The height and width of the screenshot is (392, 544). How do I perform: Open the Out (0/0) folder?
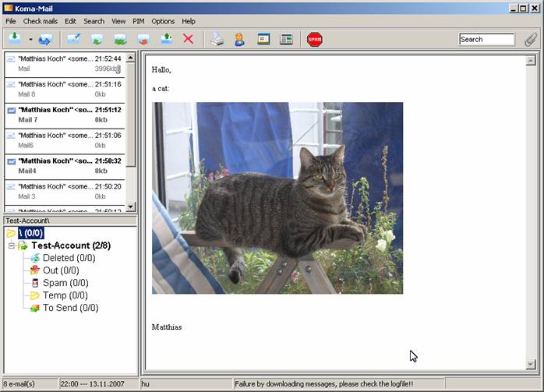coord(61,270)
